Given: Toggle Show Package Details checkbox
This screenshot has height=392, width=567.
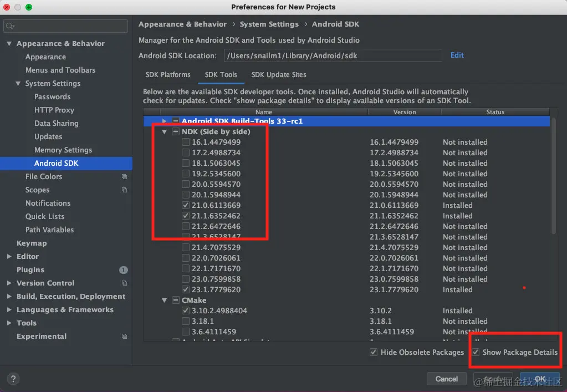Looking at the screenshot, I should tap(476, 352).
